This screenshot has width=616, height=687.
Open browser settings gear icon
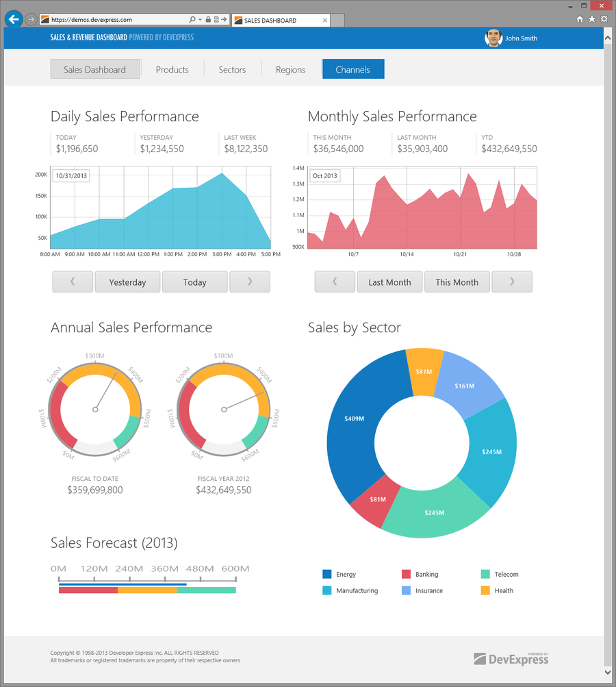tap(604, 20)
